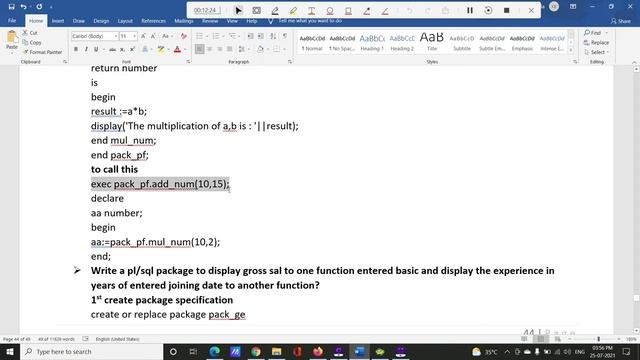Apply the Subtitle style

pyautogui.click(x=462, y=42)
